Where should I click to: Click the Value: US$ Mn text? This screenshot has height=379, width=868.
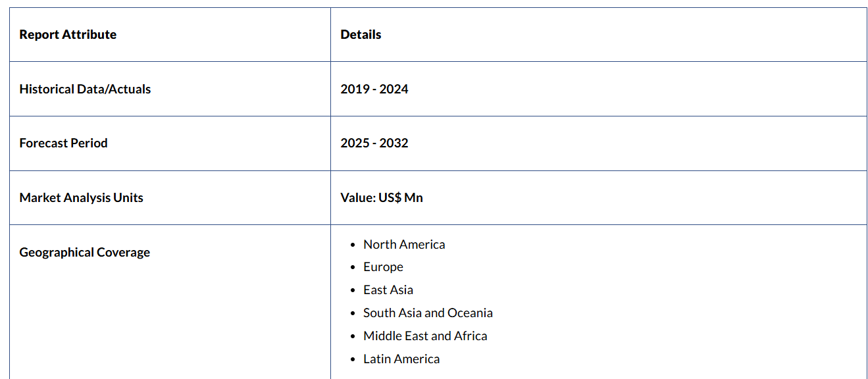coord(381,198)
